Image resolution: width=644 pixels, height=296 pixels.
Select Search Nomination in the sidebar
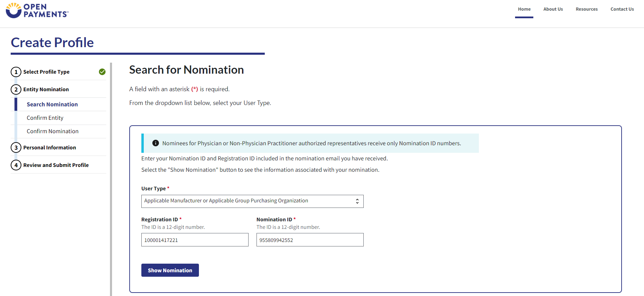point(52,104)
